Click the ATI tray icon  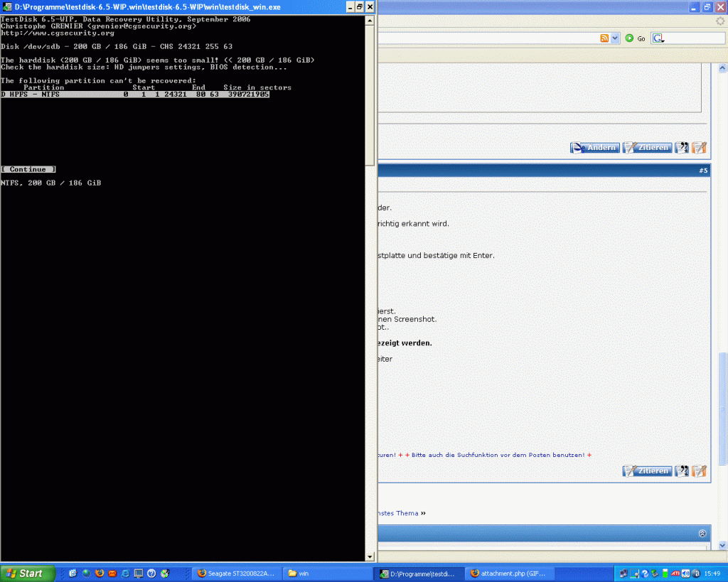(x=675, y=573)
